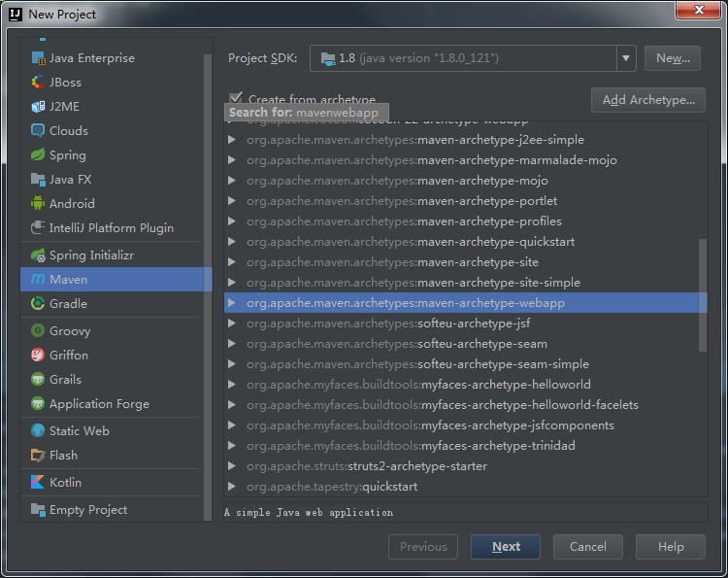The width and height of the screenshot is (728, 578).
Task: Click the Java FX folder icon
Action: coord(38,179)
